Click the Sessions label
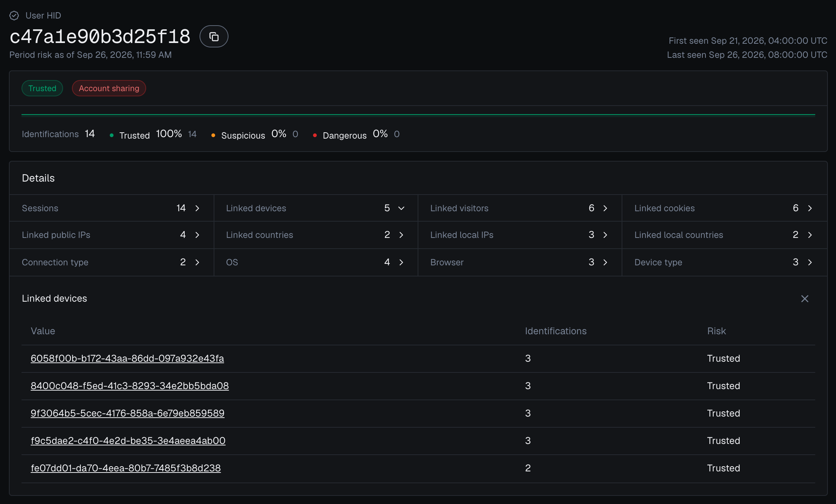This screenshot has width=836, height=504. click(x=40, y=208)
